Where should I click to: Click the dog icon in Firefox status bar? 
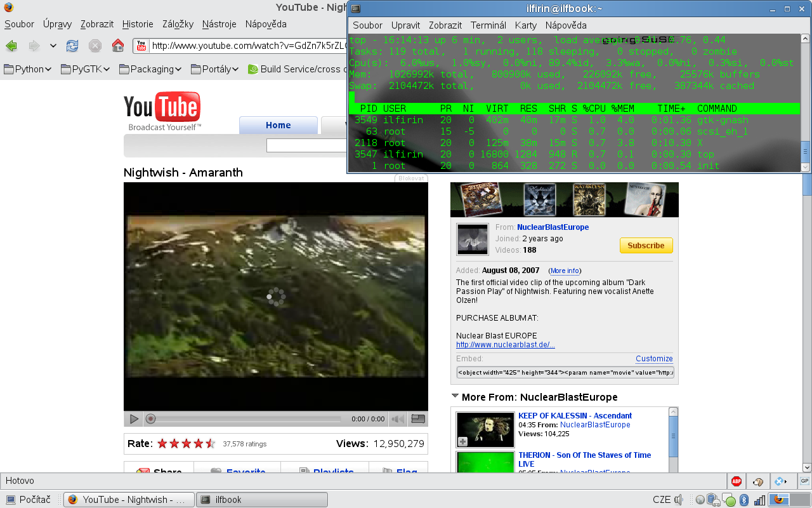(757, 481)
